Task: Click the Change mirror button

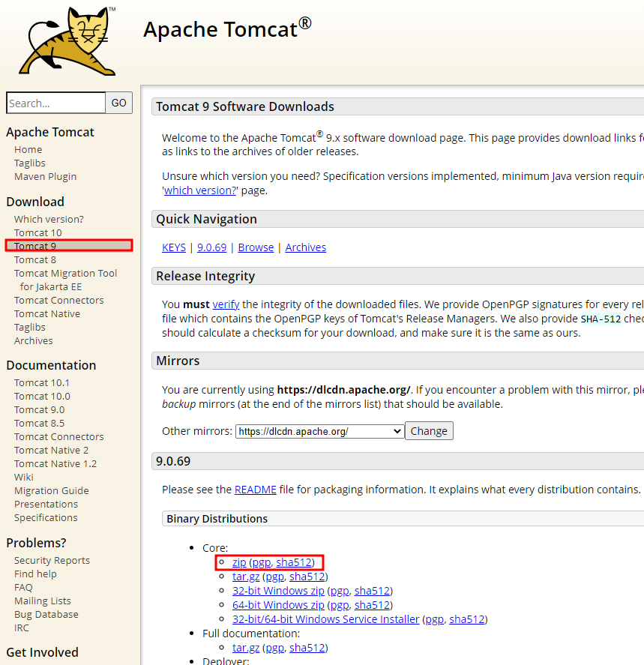Action: coord(429,431)
